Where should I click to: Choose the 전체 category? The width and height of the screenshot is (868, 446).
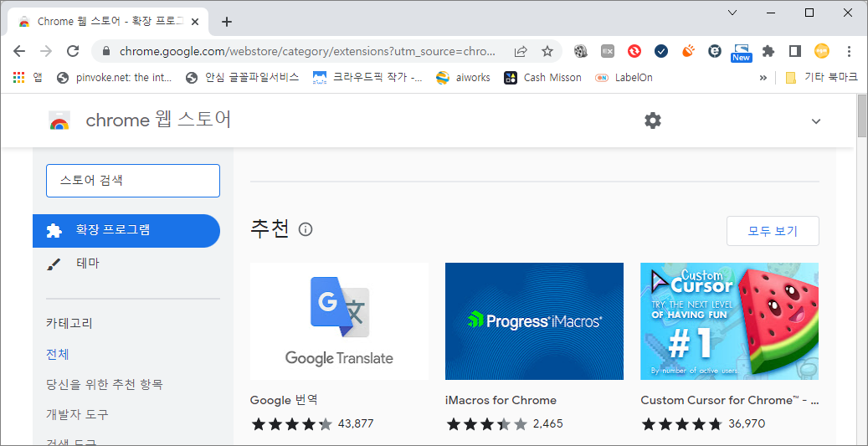(57, 354)
